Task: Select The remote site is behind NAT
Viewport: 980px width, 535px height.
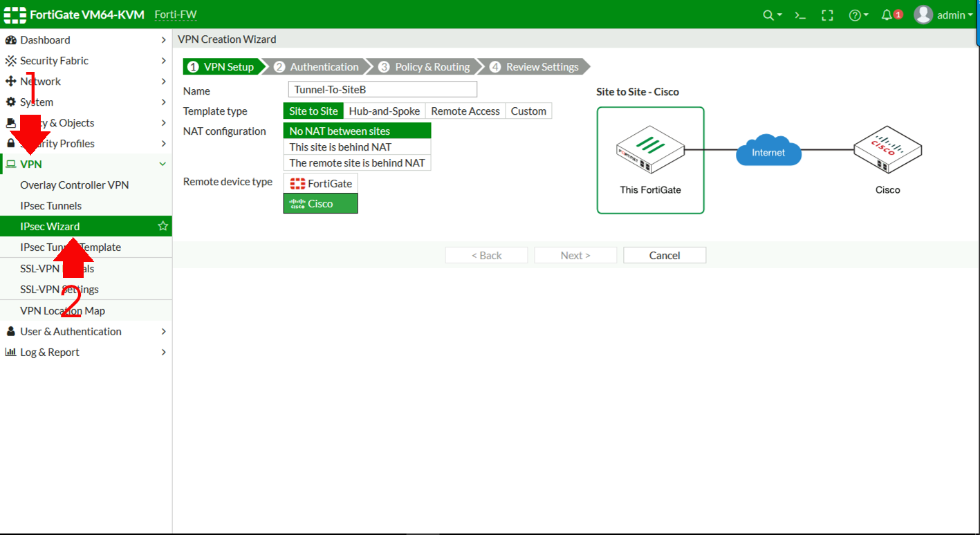Action: tap(357, 162)
